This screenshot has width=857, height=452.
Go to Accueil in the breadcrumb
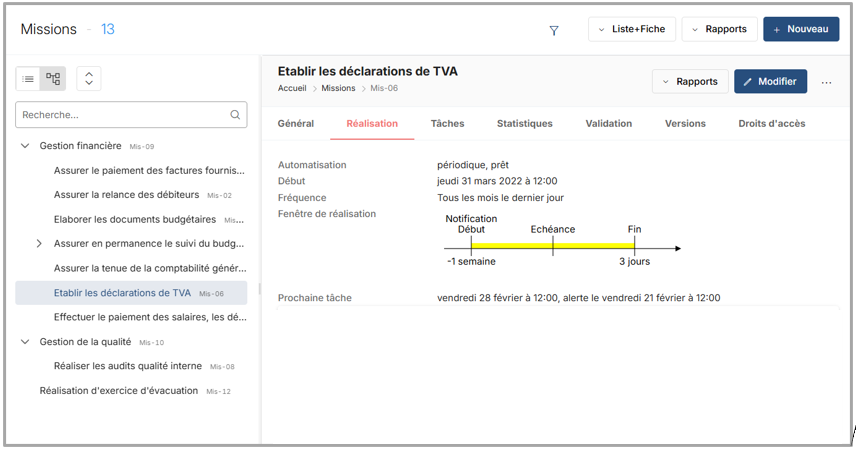[292, 88]
